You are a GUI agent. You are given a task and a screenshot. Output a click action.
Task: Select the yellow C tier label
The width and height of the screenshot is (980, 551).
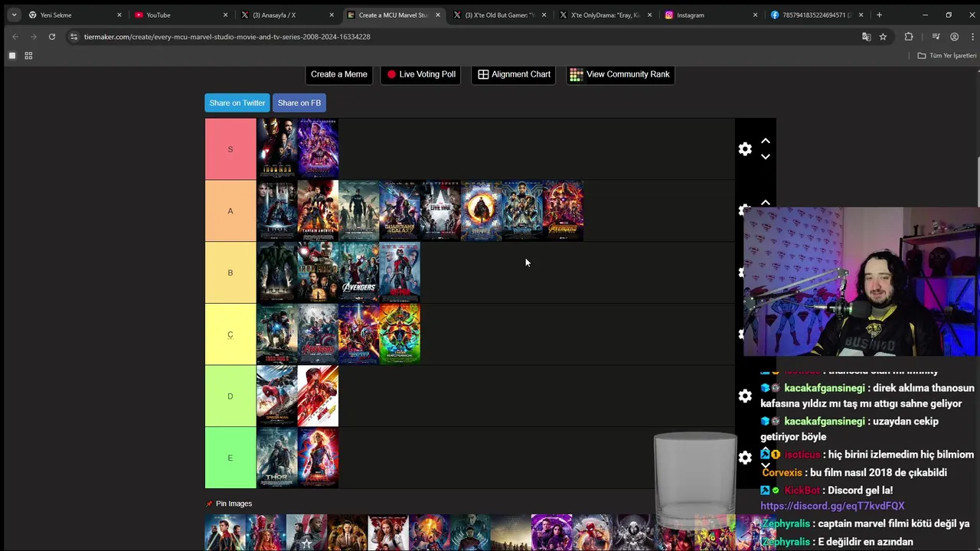pos(230,334)
